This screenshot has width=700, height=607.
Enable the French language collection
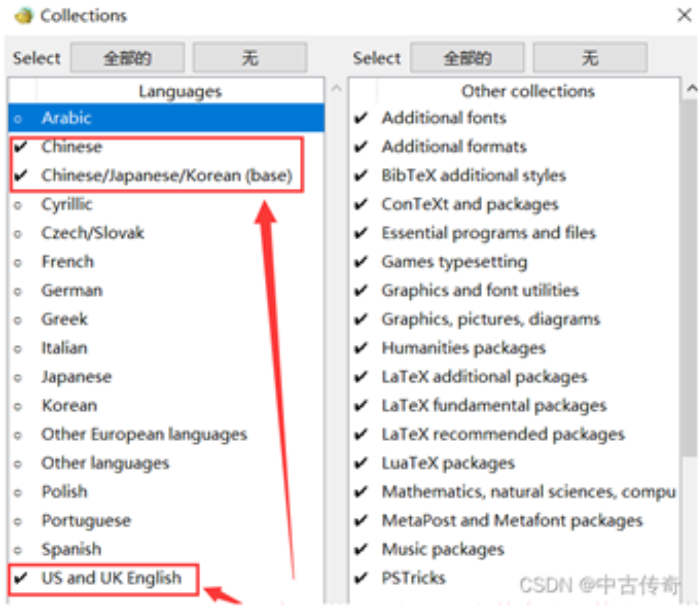[x=166, y=262]
